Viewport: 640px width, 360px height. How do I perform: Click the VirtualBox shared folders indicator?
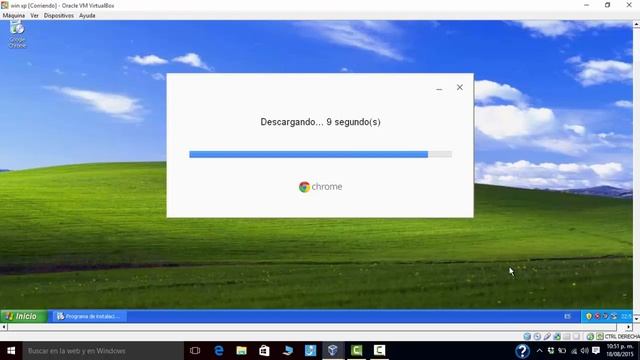tap(567, 337)
